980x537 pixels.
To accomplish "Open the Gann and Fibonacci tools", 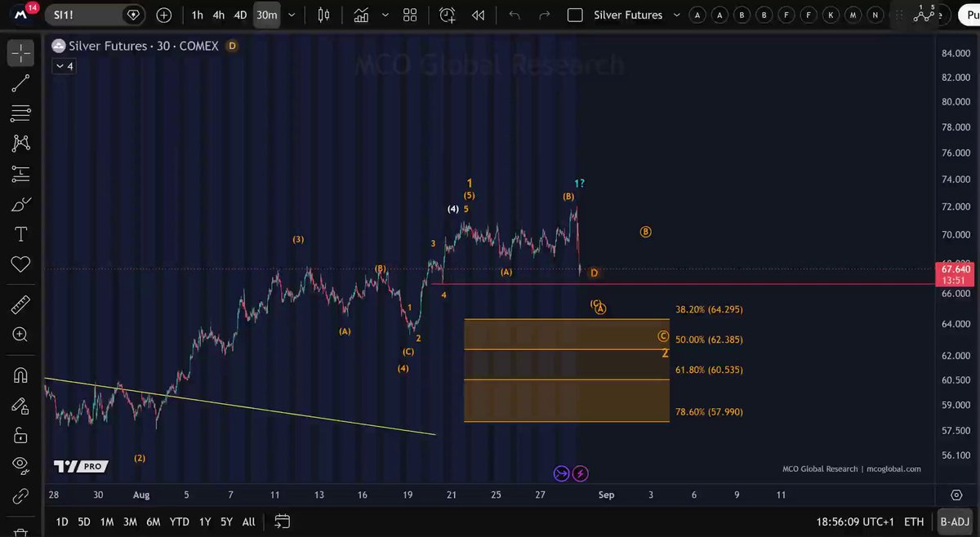I will click(20, 113).
